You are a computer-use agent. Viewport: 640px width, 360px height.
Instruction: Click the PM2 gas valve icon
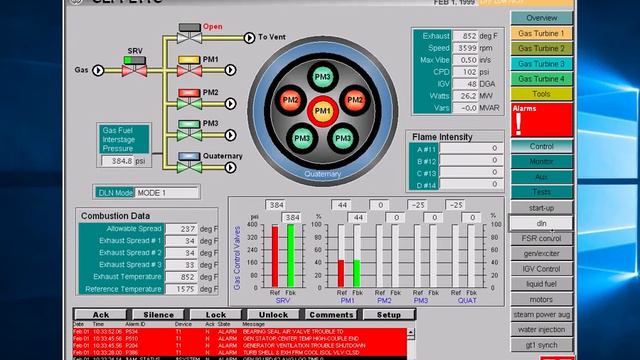189,100
